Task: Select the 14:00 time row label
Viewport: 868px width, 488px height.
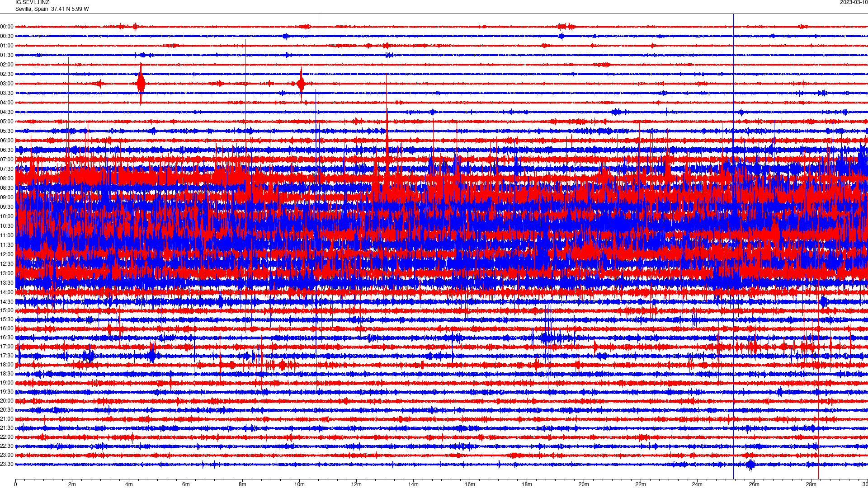Action: tap(7, 292)
